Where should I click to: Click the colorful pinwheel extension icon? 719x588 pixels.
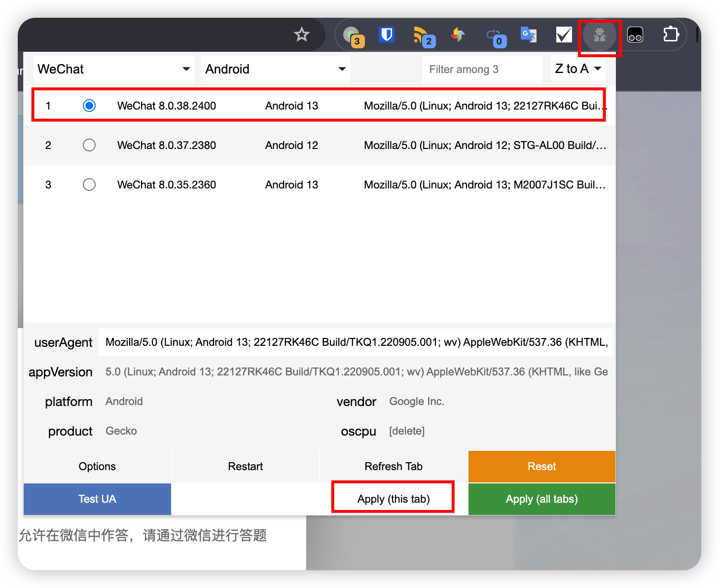(x=458, y=35)
